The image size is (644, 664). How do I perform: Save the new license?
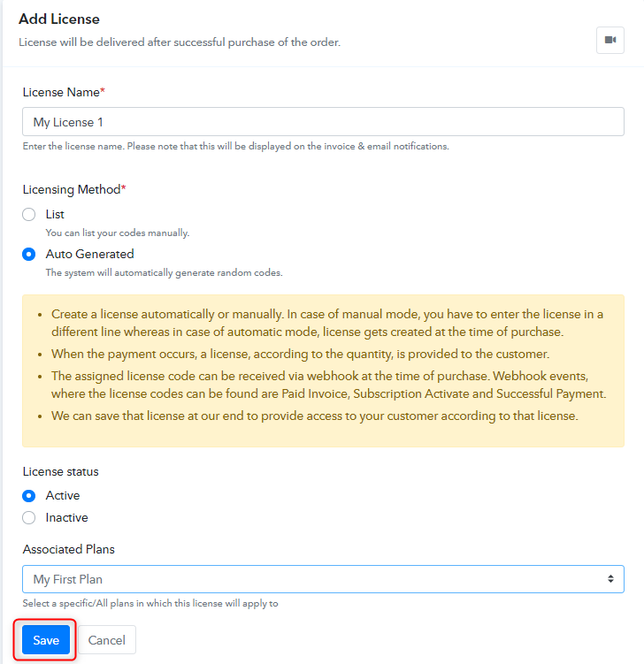pos(46,639)
